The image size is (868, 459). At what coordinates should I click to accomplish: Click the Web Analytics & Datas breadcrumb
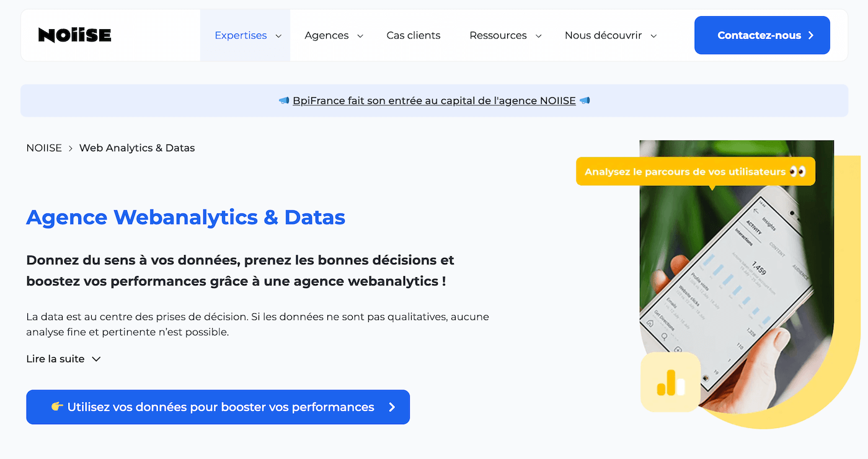137,148
